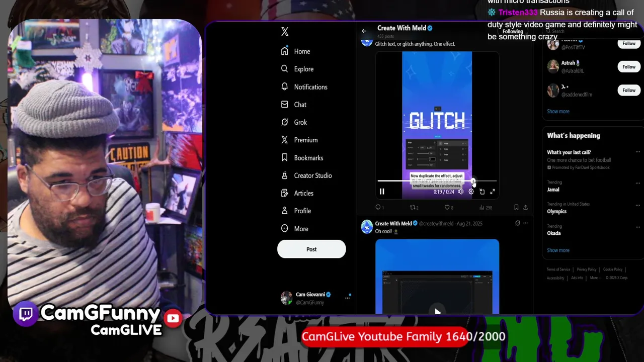The image size is (644, 362).
Task: Click the Bookmarks sidebar icon
Action: click(x=285, y=157)
